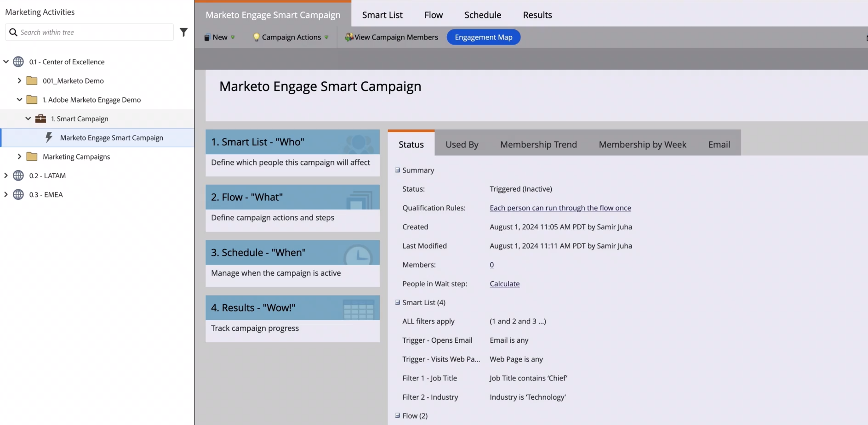Open the Membership Trend tab
This screenshot has width=868, height=425.
(x=538, y=144)
